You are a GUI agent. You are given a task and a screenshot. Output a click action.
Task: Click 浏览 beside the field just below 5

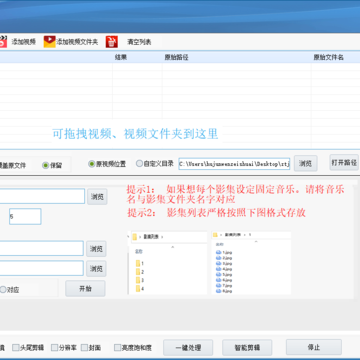click(96, 249)
